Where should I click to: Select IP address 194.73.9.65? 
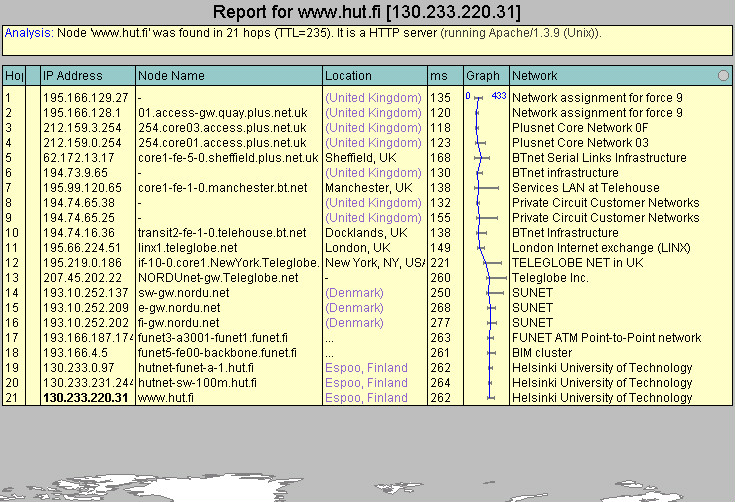click(x=75, y=172)
